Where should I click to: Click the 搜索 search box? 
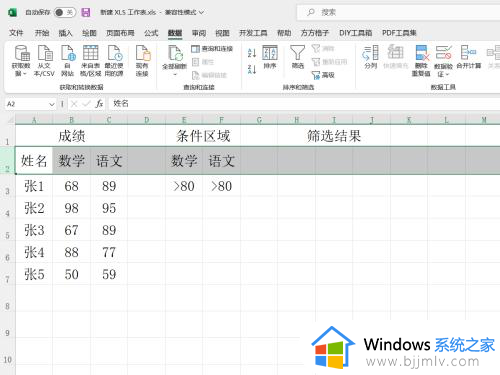[x=398, y=13]
